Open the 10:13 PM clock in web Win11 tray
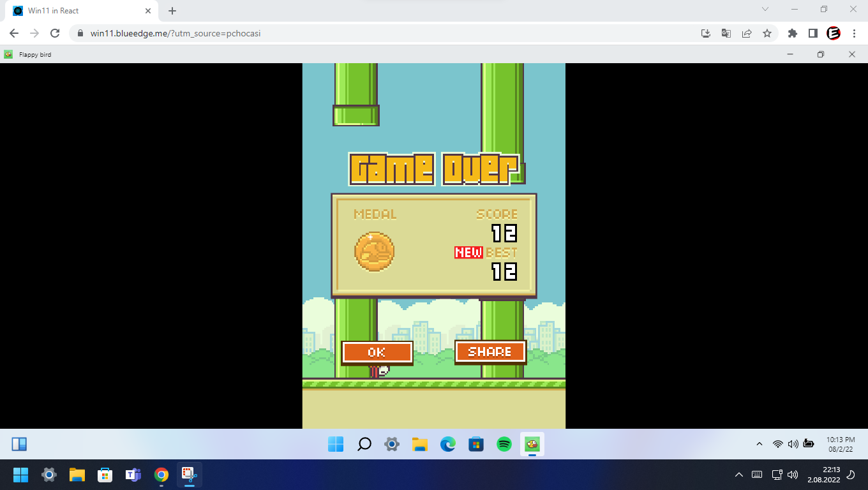Screen dimensions: 868x490 click(841, 444)
